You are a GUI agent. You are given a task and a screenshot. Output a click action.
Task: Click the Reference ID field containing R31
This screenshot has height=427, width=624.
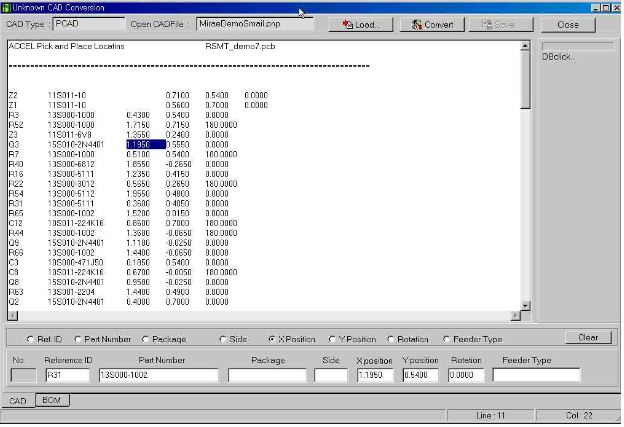coord(67,375)
